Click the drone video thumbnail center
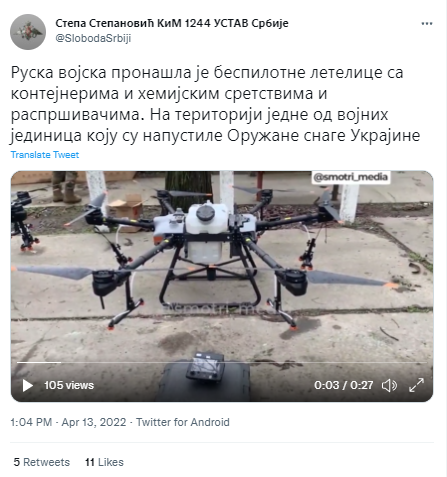 pyautogui.click(x=222, y=286)
